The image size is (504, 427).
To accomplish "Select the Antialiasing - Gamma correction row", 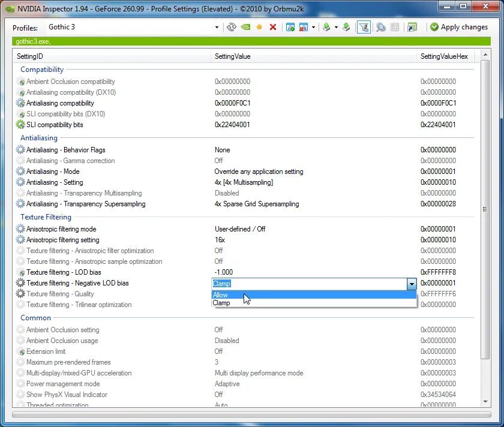I will point(246,161).
